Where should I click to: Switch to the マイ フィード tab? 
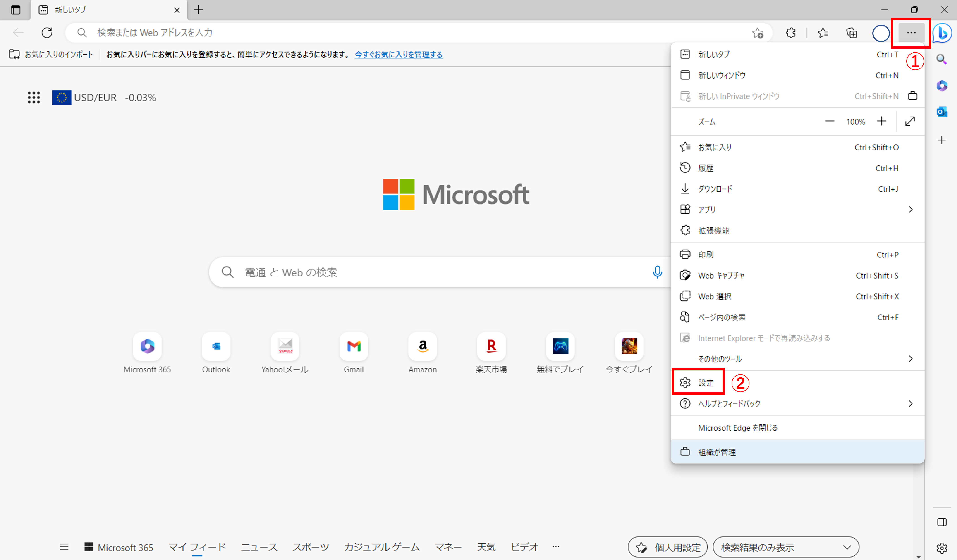pyautogui.click(x=197, y=547)
